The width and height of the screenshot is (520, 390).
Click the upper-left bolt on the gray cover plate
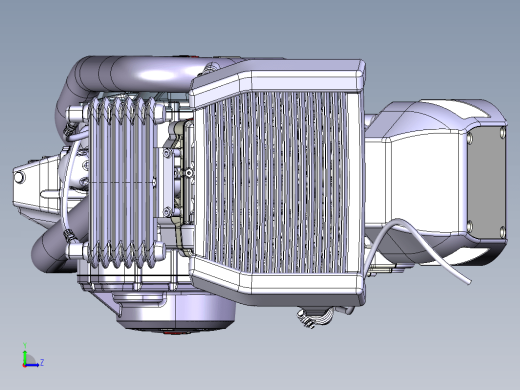point(471,138)
